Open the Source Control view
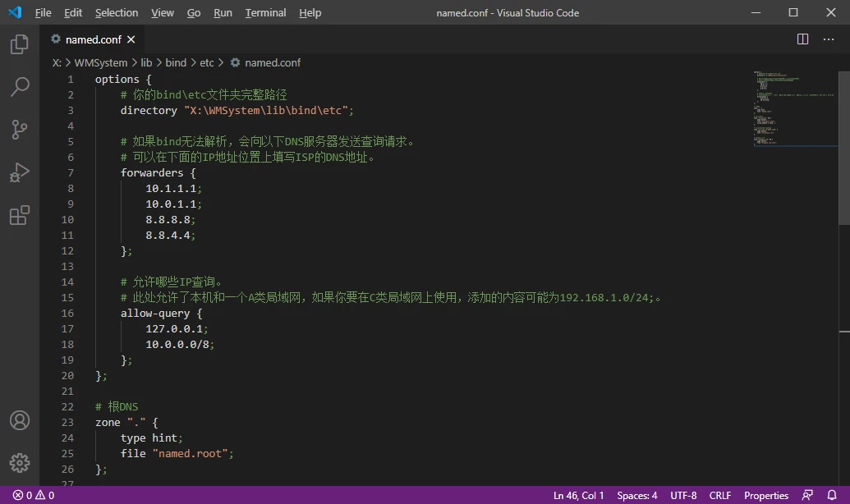The width and height of the screenshot is (850, 504). click(x=20, y=130)
